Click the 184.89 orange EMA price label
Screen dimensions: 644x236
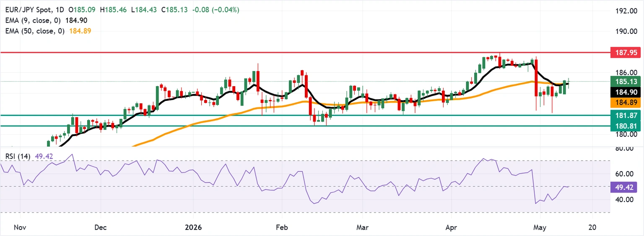pyautogui.click(x=625, y=103)
